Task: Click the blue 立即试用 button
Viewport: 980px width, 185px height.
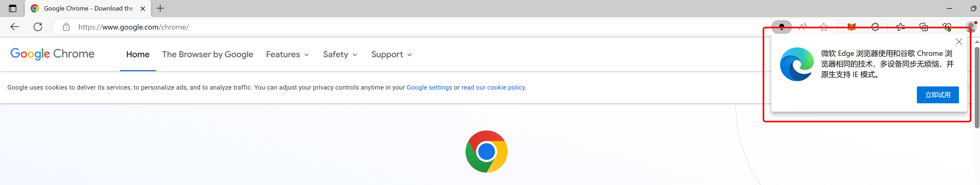Action: (x=937, y=95)
